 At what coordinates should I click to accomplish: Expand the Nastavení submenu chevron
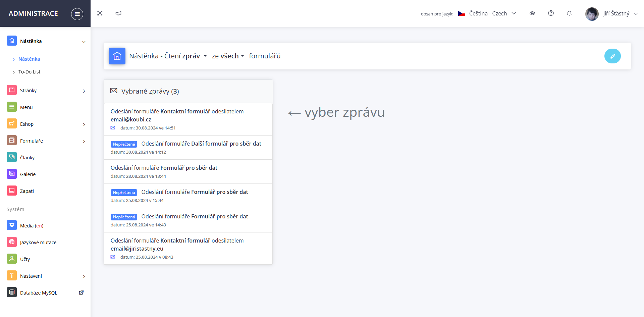point(84,276)
